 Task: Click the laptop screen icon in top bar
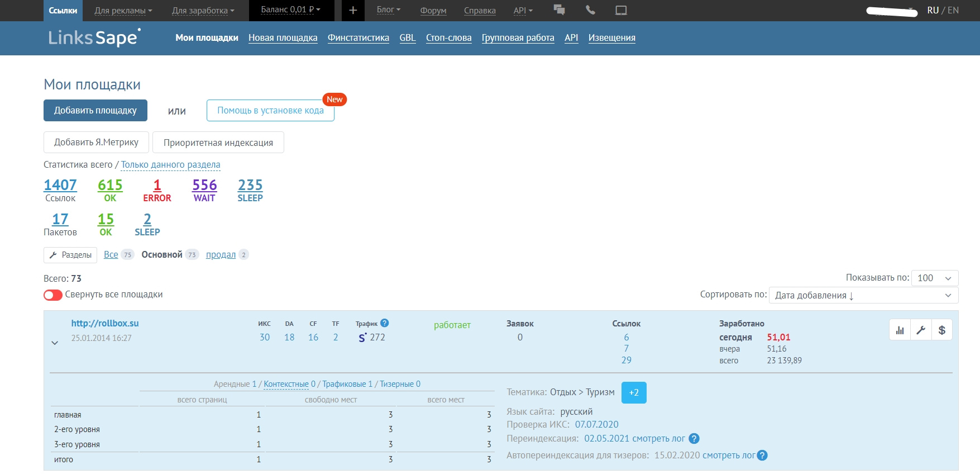pos(621,10)
